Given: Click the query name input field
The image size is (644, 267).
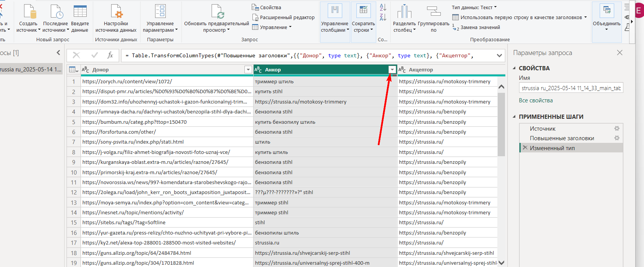Looking at the screenshot, I should pos(571,88).
